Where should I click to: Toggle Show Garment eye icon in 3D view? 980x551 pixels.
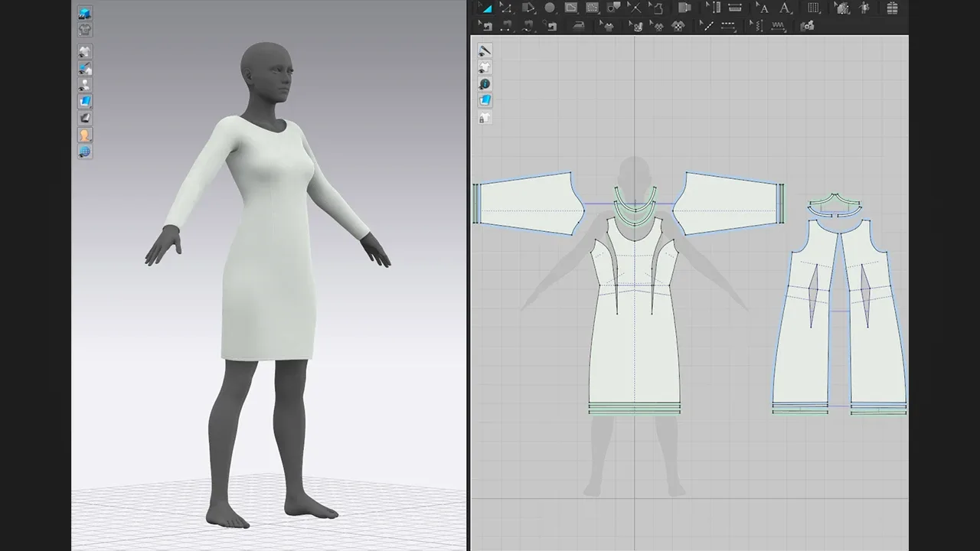pos(85,51)
